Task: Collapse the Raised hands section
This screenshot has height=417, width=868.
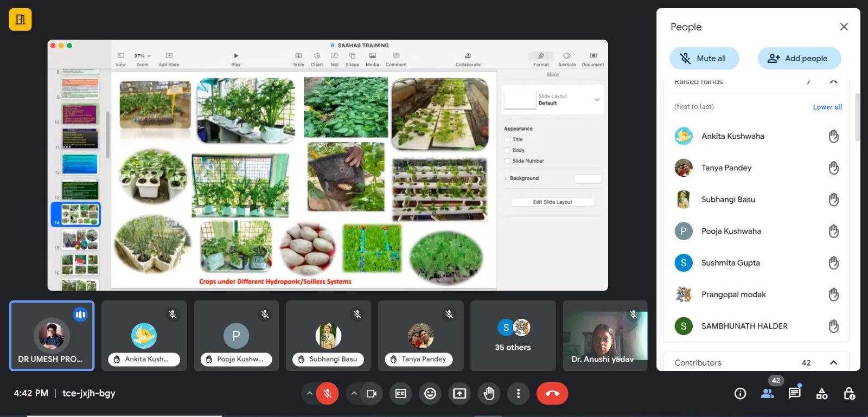Action: [x=833, y=82]
